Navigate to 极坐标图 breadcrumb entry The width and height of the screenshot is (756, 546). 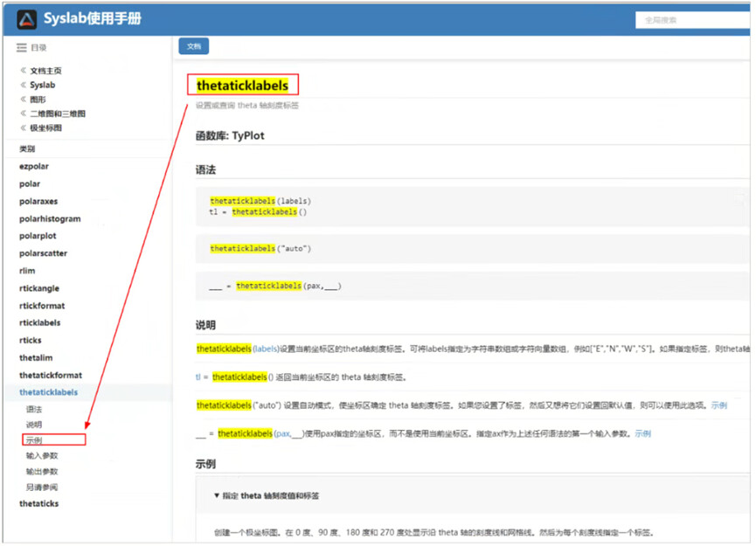pyautogui.click(x=45, y=128)
